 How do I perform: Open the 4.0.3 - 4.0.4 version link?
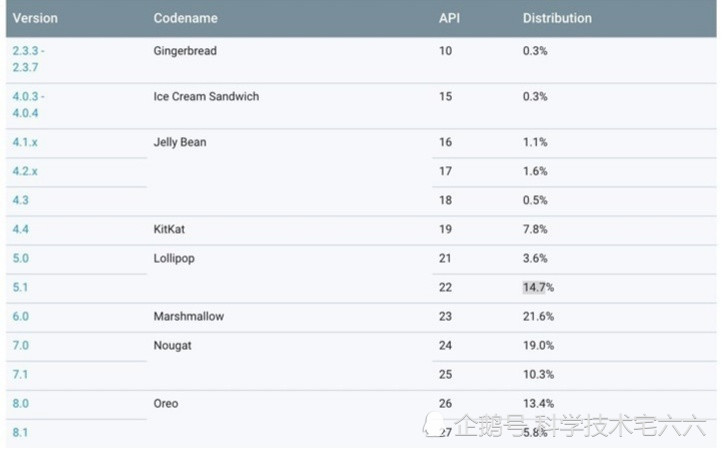28,104
